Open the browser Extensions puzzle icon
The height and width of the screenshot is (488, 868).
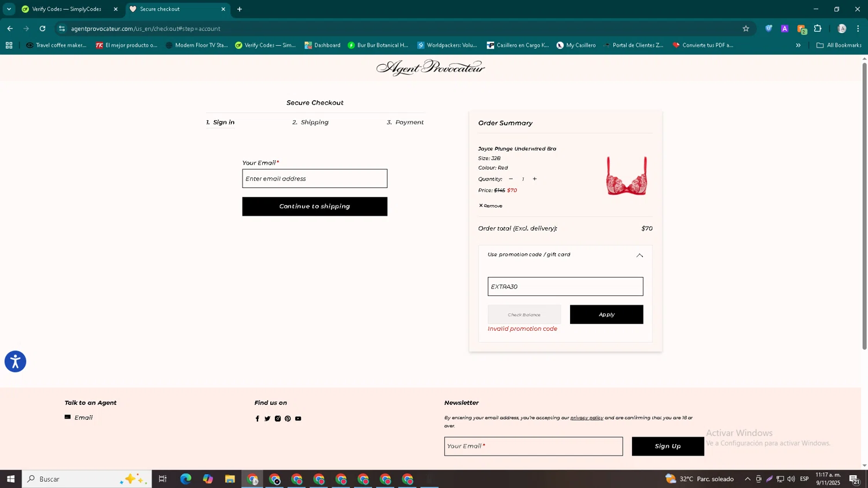[x=818, y=28]
